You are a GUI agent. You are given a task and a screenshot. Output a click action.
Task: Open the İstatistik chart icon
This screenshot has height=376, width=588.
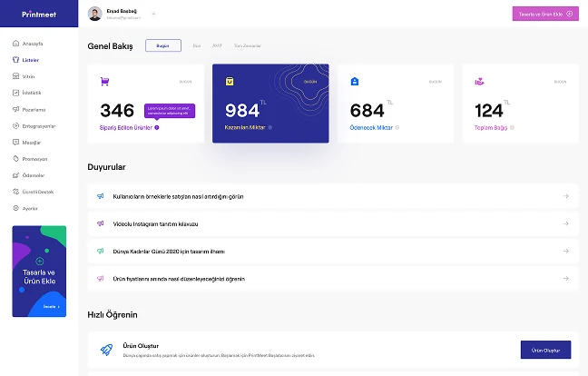coord(15,93)
